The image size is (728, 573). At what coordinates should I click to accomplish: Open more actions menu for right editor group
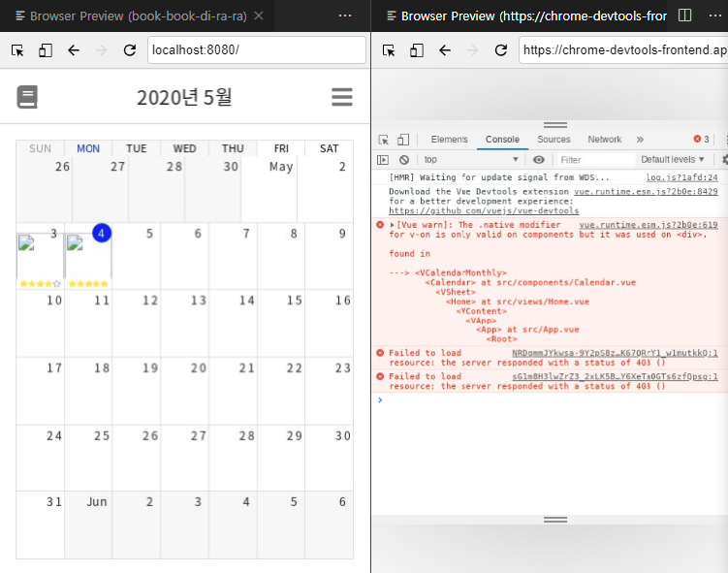tap(715, 16)
